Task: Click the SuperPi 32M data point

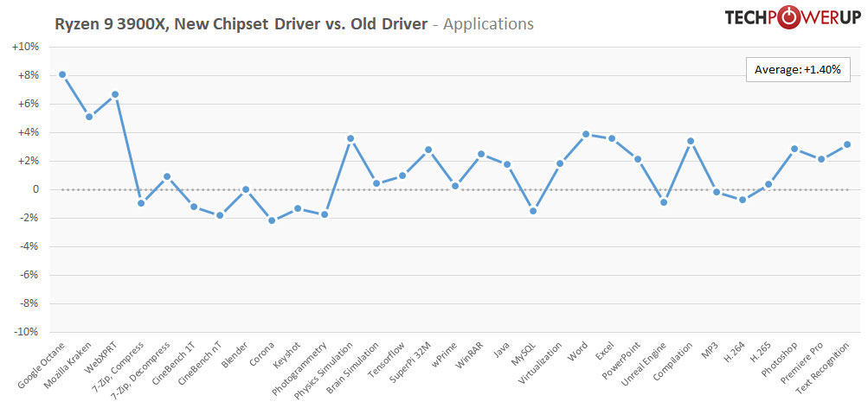Action: point(429,150)
